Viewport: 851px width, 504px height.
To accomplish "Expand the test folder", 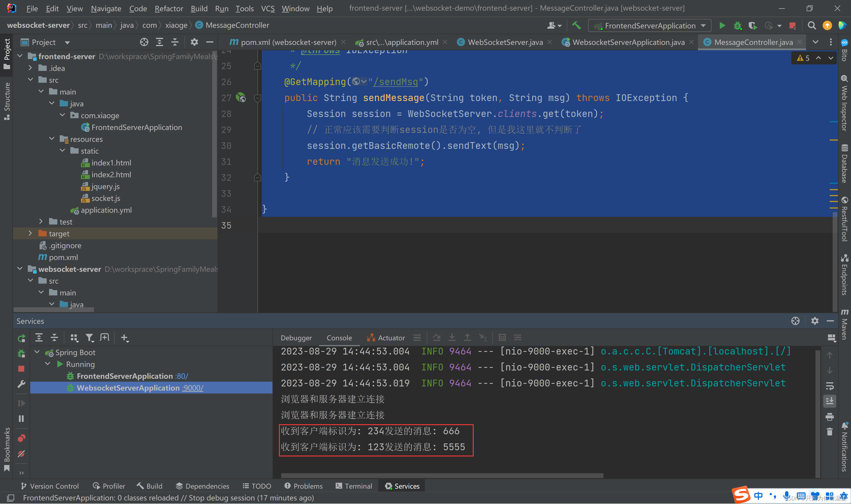I will pos(41,222).
